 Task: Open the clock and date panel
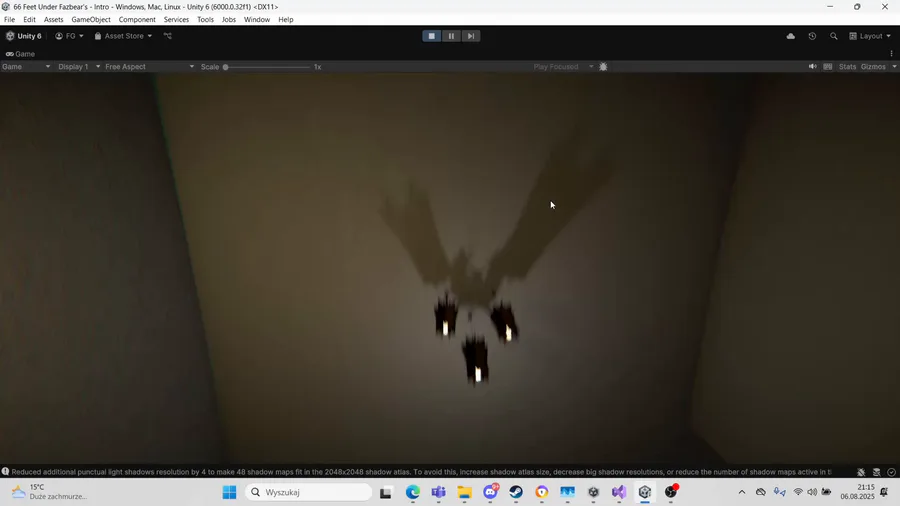(858, 492)
